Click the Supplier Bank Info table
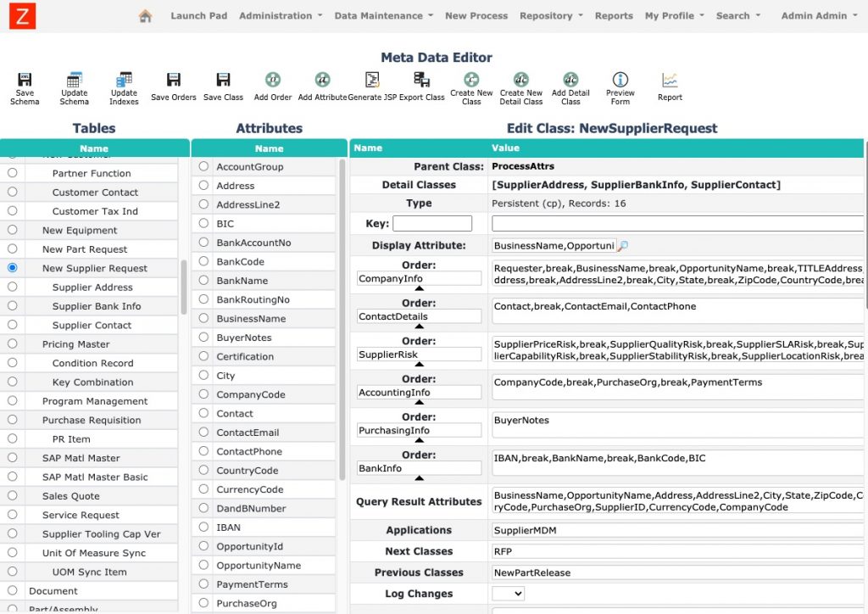Image resolution: width=868 pixels, height=614 pixels. [x=97, y=306]
